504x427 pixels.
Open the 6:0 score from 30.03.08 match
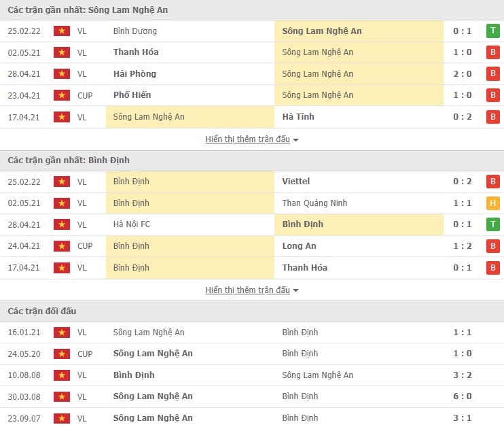[462, 396]
